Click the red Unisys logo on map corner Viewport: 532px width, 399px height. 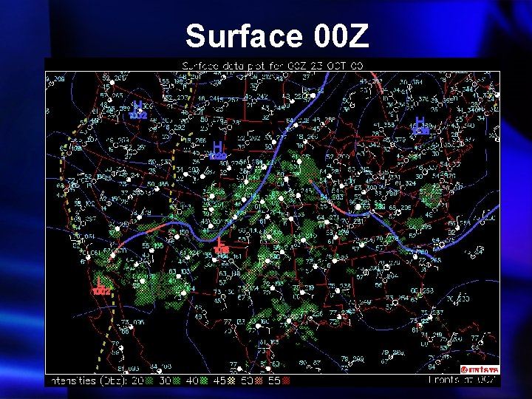click(x=480, y=369)
